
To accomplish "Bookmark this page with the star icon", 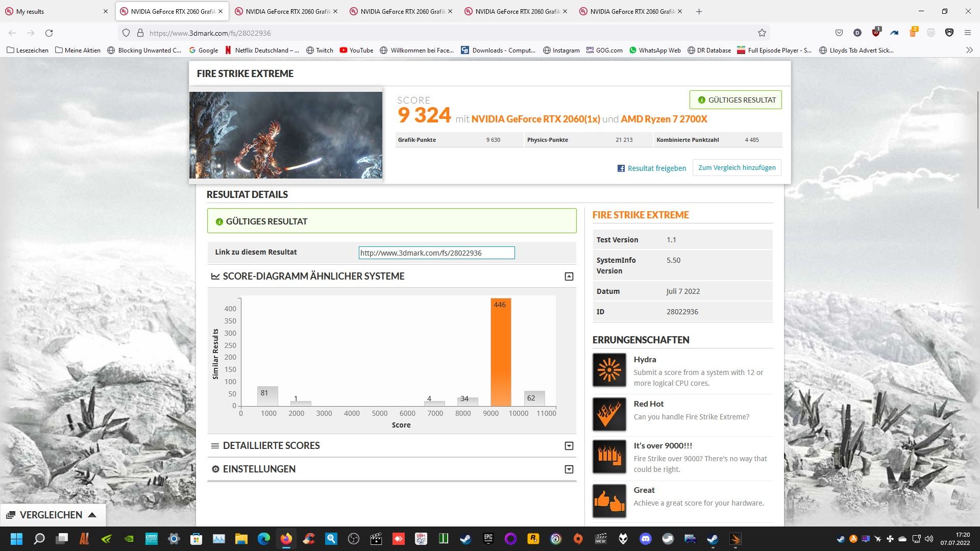I will tap(762, 33).
